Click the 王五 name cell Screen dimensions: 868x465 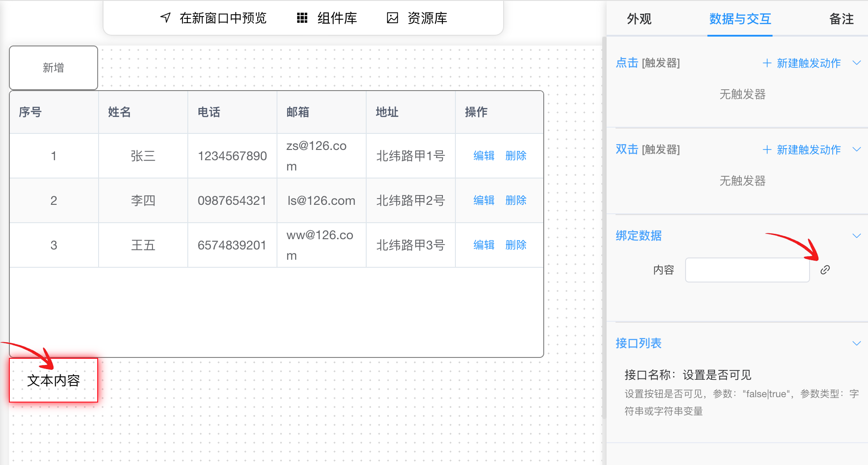(143, 245)
